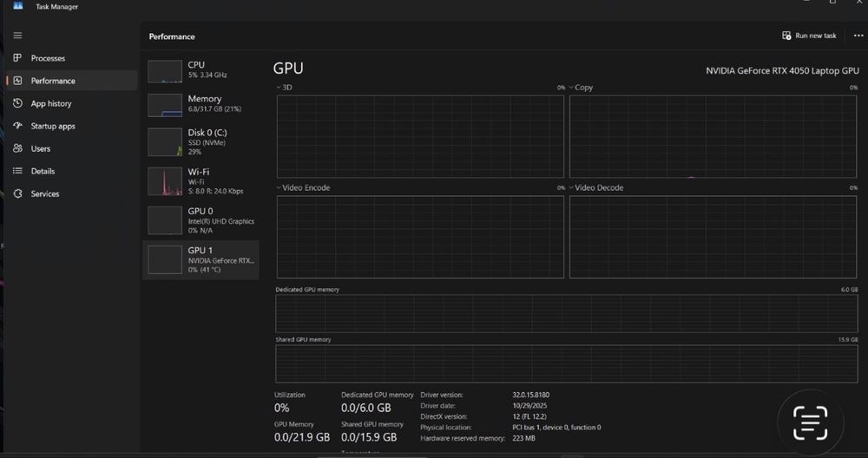This screenshot has height=458, width=868.
Task: Open the Processes page label
Action: click(x=48, y=58)
